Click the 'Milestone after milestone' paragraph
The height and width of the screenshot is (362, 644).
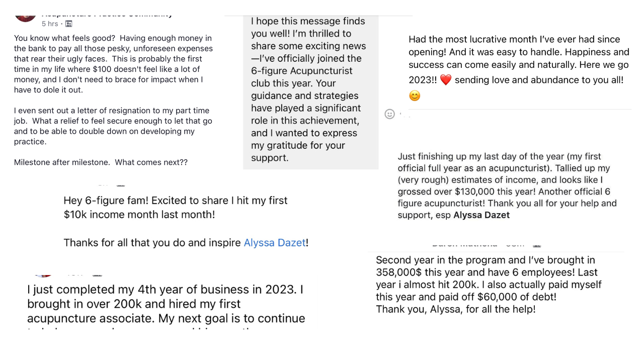click(x=101, y=162)
